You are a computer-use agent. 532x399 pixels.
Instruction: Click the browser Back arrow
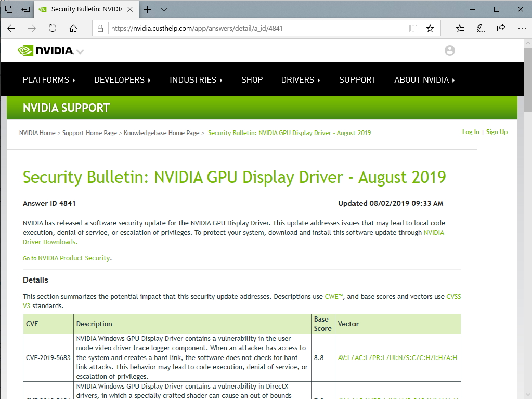(11, 29)
